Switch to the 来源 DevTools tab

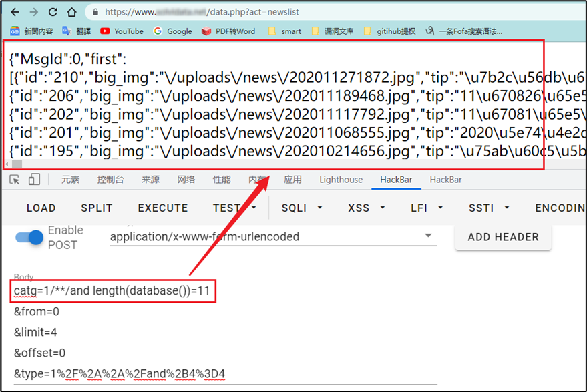pos(150,180)
